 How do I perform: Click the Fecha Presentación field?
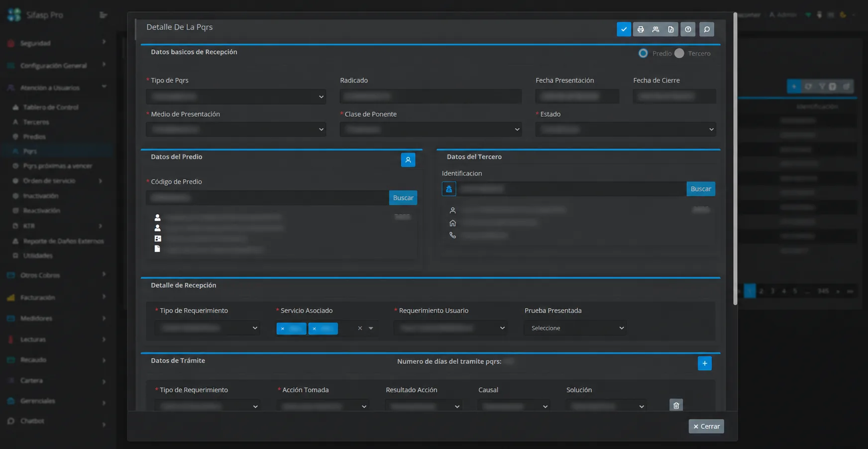tap(577, 97)
